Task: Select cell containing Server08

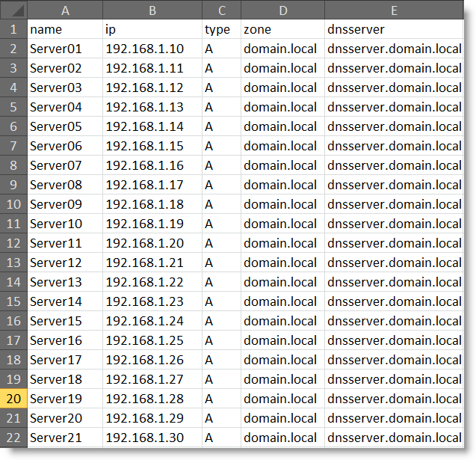Action: pyautogui.click(x=65, y=185)
